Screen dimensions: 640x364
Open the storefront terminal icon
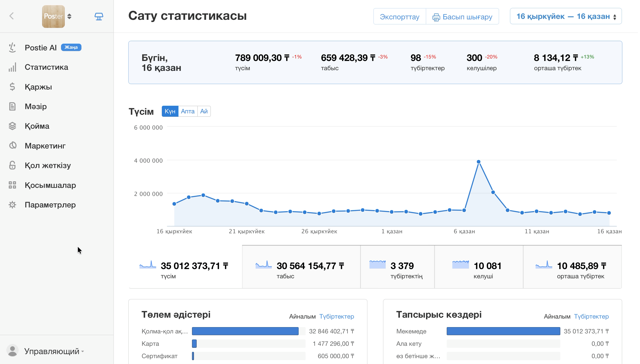point(99,16)
